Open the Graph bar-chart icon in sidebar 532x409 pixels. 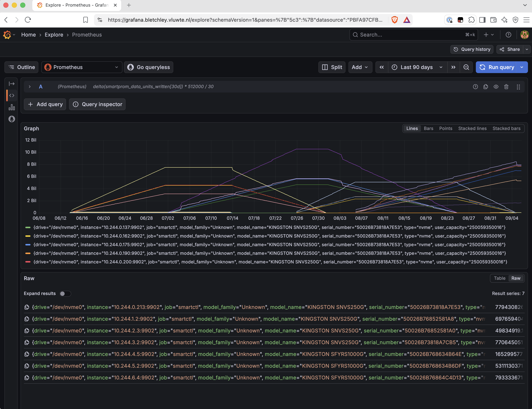[12, 107]
